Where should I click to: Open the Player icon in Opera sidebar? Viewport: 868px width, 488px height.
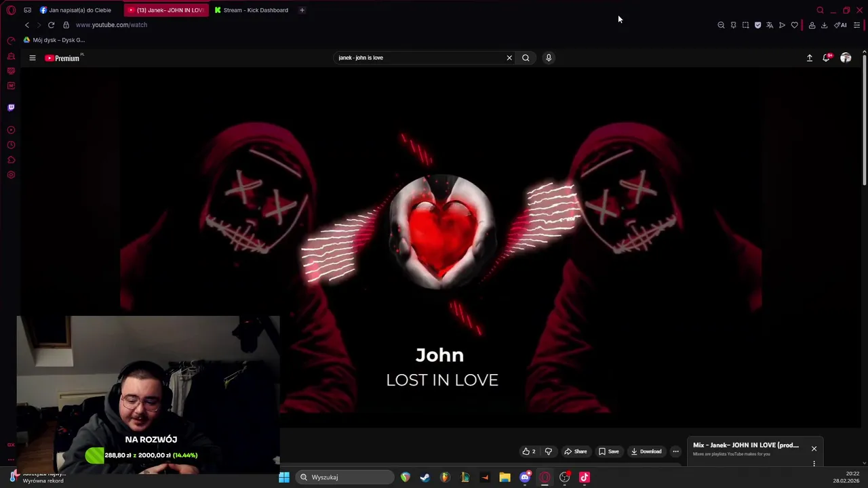11,129
